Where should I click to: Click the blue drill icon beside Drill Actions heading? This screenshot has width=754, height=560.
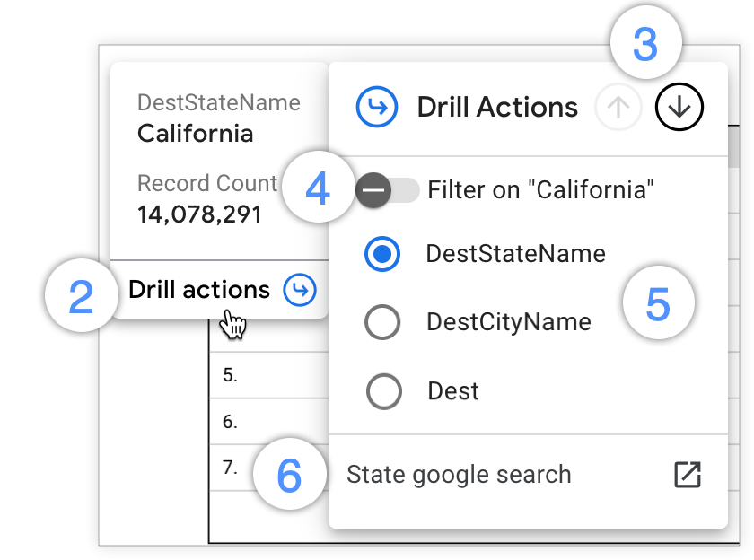point(378,106)
